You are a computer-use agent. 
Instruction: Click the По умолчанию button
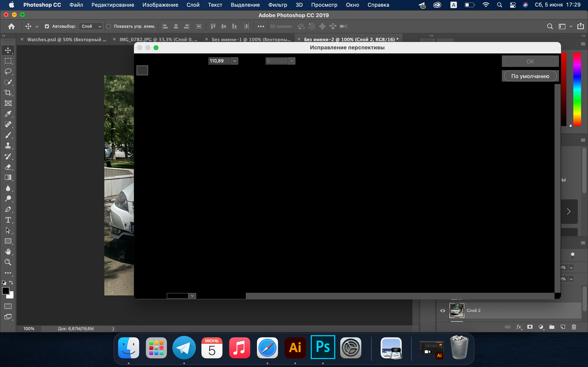[x=530, y=76]
